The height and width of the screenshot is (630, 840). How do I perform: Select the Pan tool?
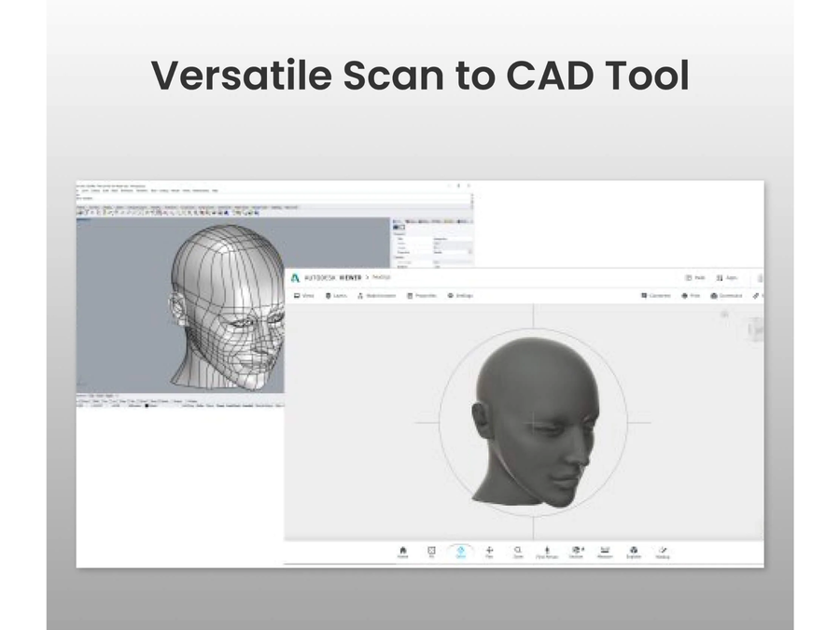489,553
